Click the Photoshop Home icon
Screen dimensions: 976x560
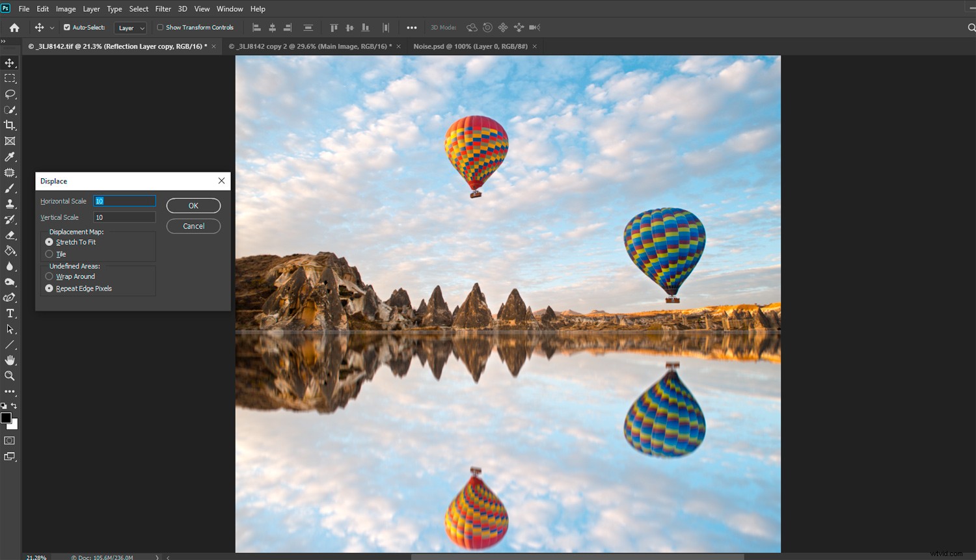pos(14,27)
